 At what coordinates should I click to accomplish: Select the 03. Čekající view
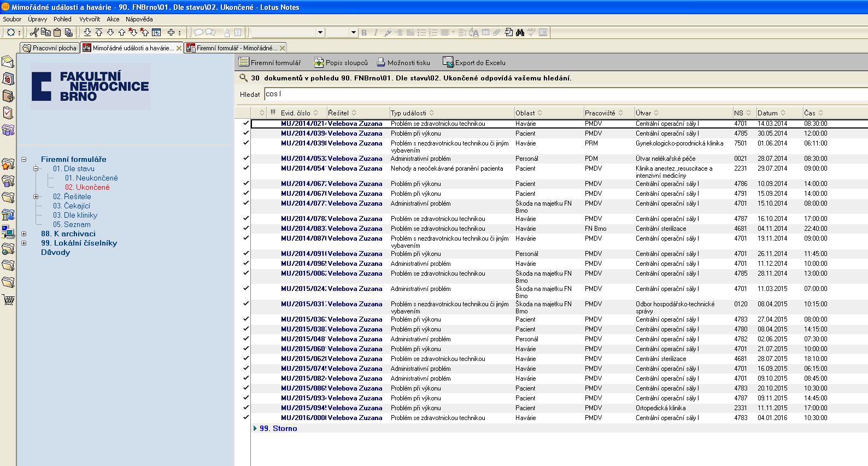(x=72, y=206)
